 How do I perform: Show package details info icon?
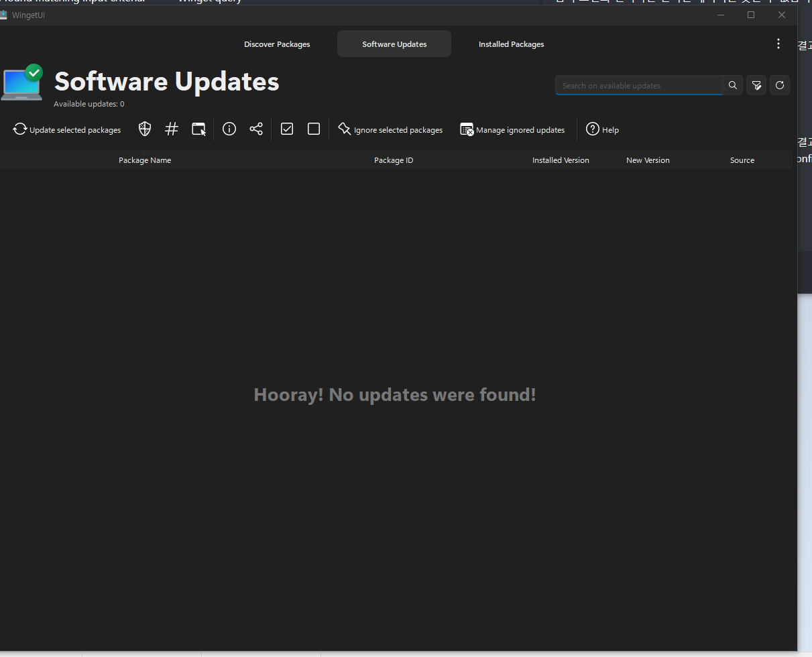229,129
